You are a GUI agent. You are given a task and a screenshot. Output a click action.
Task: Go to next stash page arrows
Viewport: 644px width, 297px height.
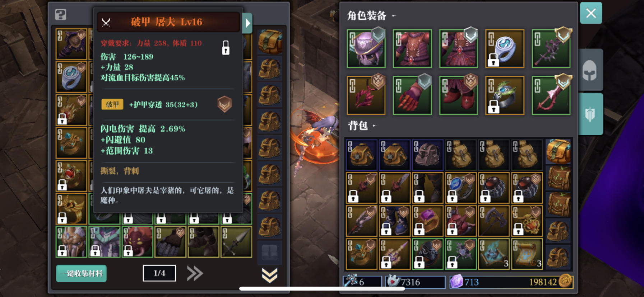pyautogui.click(x=195, y=274)
